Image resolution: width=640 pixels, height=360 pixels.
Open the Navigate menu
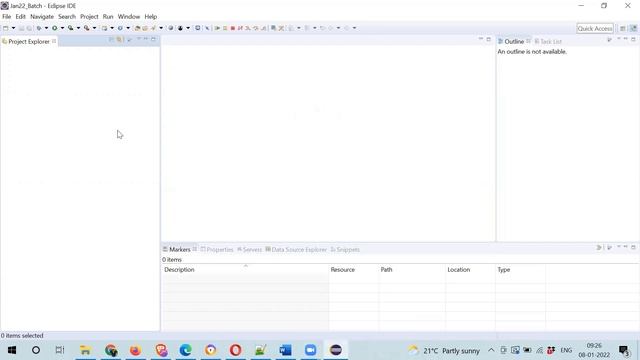point(42,17)
